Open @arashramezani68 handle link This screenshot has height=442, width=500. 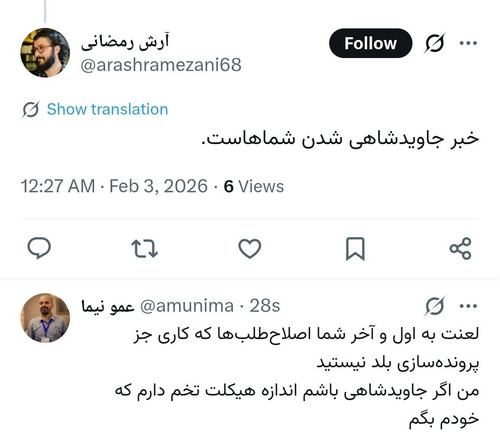coord(161,65)
